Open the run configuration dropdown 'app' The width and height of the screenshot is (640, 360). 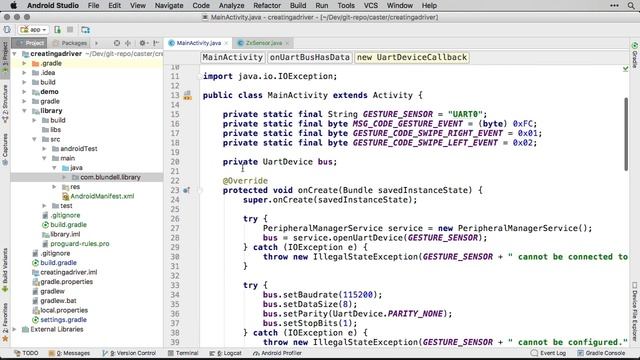[x=33, y=30]
